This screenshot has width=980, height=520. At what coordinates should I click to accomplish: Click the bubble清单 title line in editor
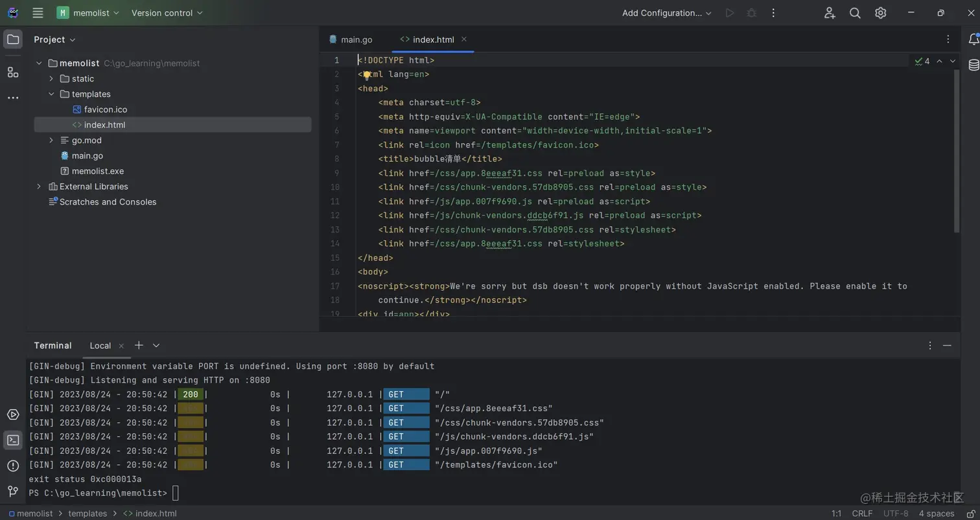[x=440, y=159]
